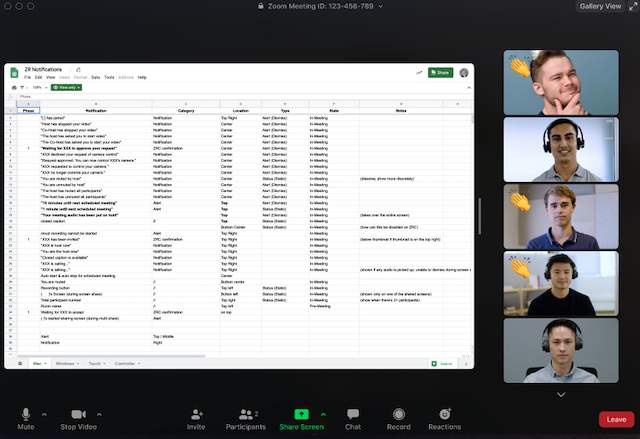Select the Phase header cell
Screen dimensions: 640x439
click(28, 111)
